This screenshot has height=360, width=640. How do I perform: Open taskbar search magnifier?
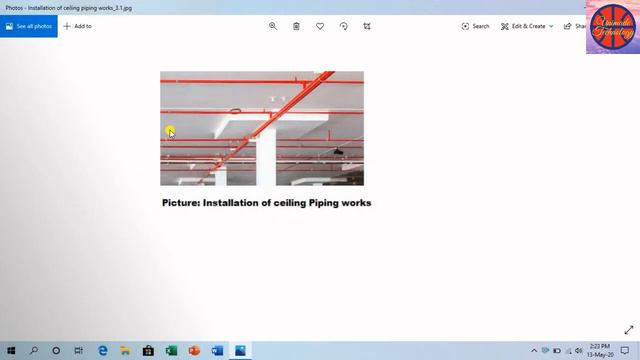pyautogui.click(x=34, y=351)
